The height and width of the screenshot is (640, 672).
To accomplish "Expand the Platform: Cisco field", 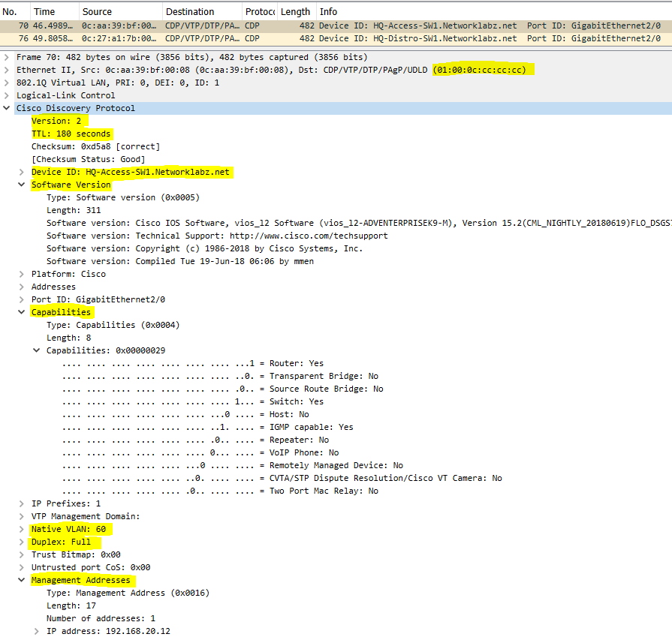I will (x=22, y=274).
